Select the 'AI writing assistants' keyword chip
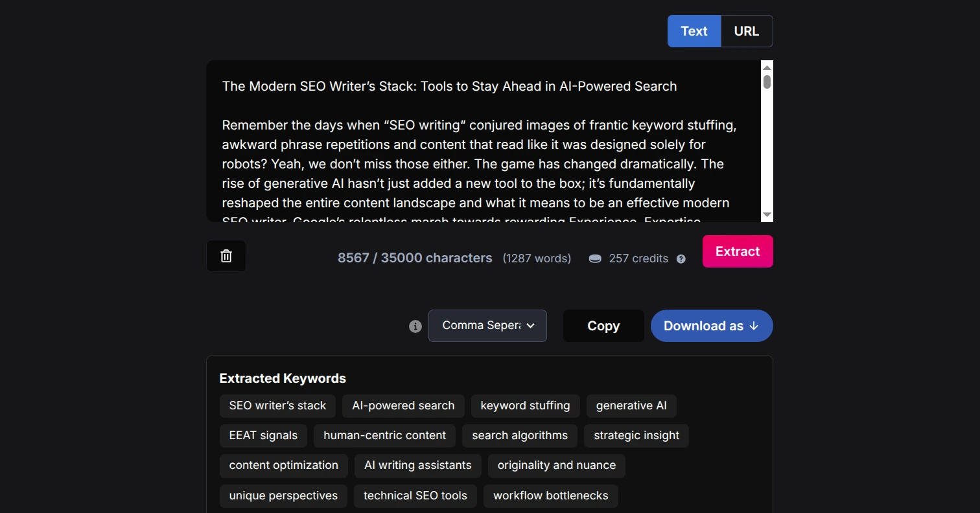This screenshot has height=513, width=980. point(417,466)
